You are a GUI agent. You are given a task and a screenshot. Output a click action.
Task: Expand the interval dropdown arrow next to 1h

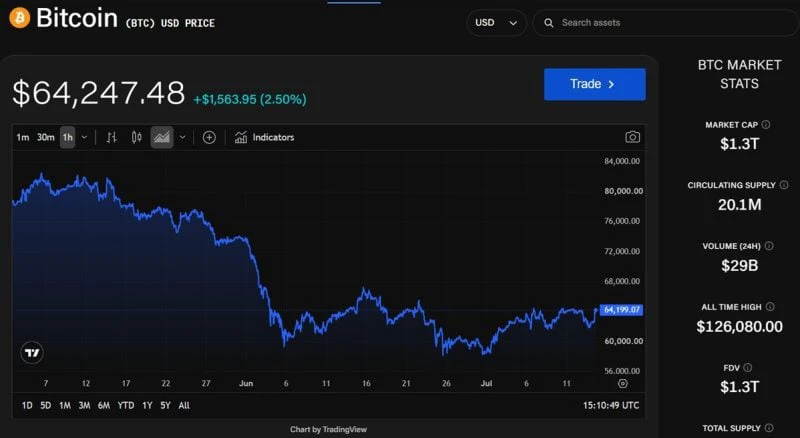click(85, 137)
